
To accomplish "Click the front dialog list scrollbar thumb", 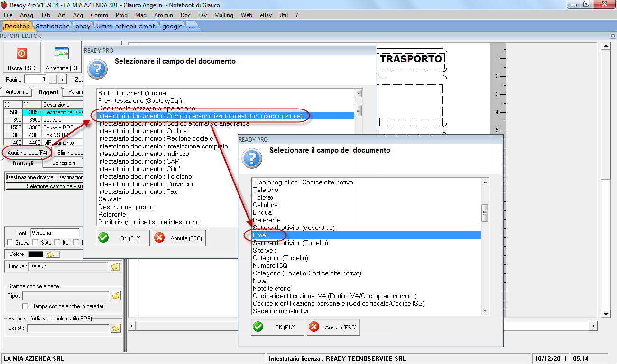I will tap(485, 213).
